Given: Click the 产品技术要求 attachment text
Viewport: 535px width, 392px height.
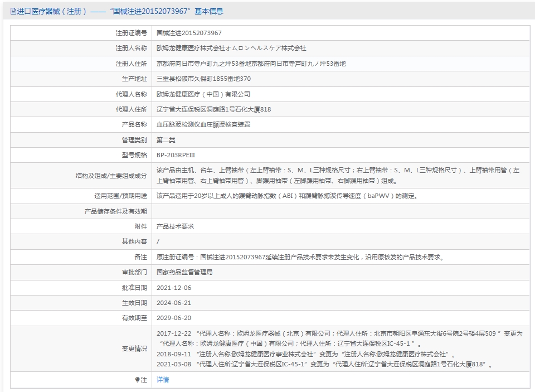Looking at the screenshot, I should click(x=176, y=226).
